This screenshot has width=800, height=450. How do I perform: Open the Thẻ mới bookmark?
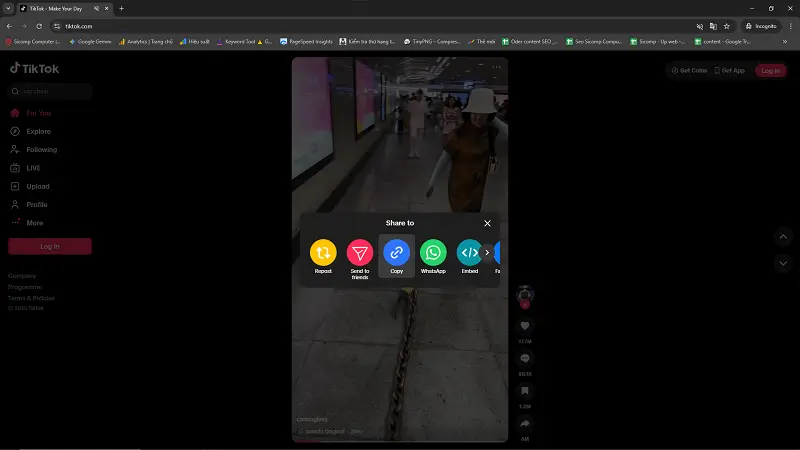(482, 42)
